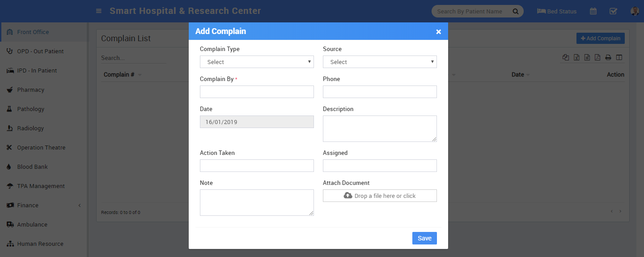The width and height of the screenshot is (644, 257).
Task: Click the Complain By input field
Action: [x=257, y=92]
